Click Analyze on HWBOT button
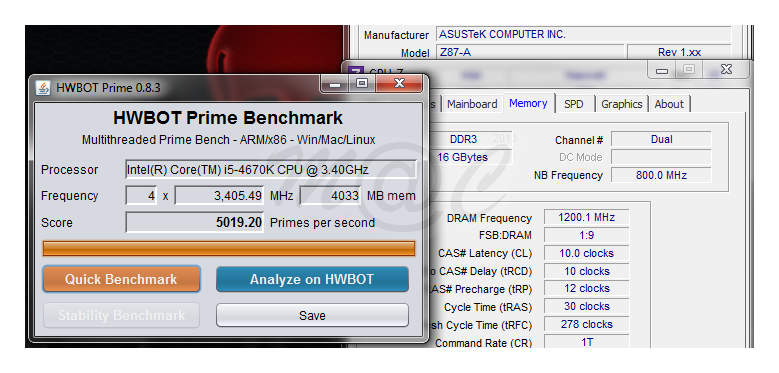Viewport: 779px width, 373px height. [312, 279]
